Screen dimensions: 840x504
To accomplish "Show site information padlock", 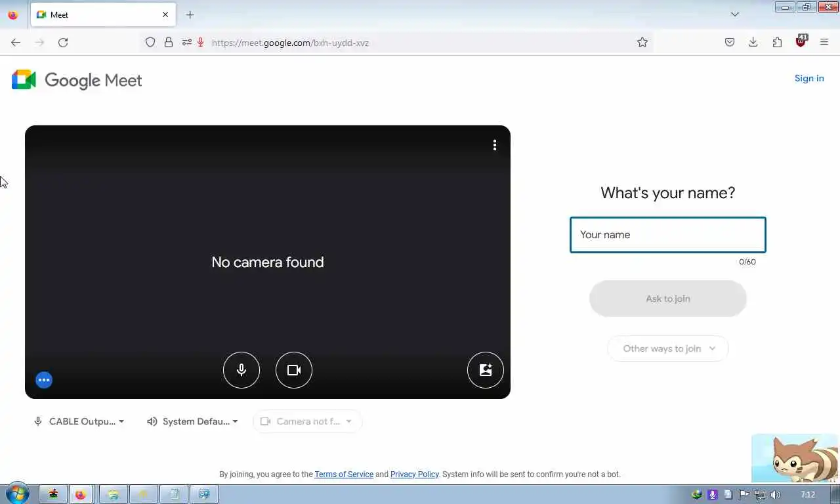I will click(169, 43).
